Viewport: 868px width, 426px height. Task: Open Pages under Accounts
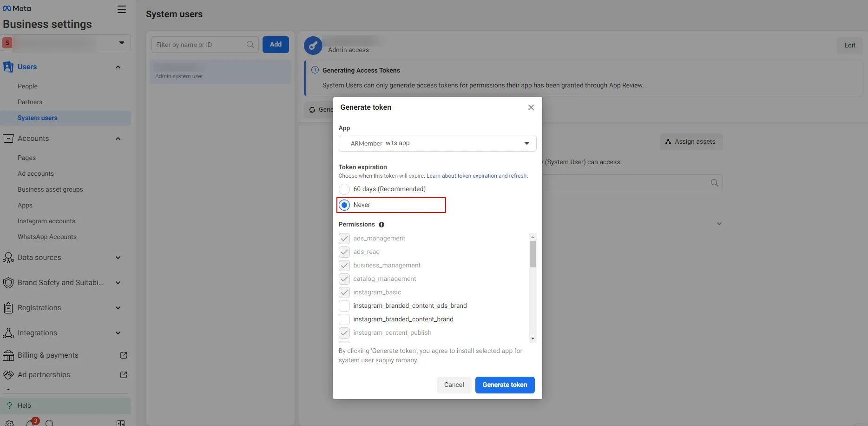tap(26, 158)
